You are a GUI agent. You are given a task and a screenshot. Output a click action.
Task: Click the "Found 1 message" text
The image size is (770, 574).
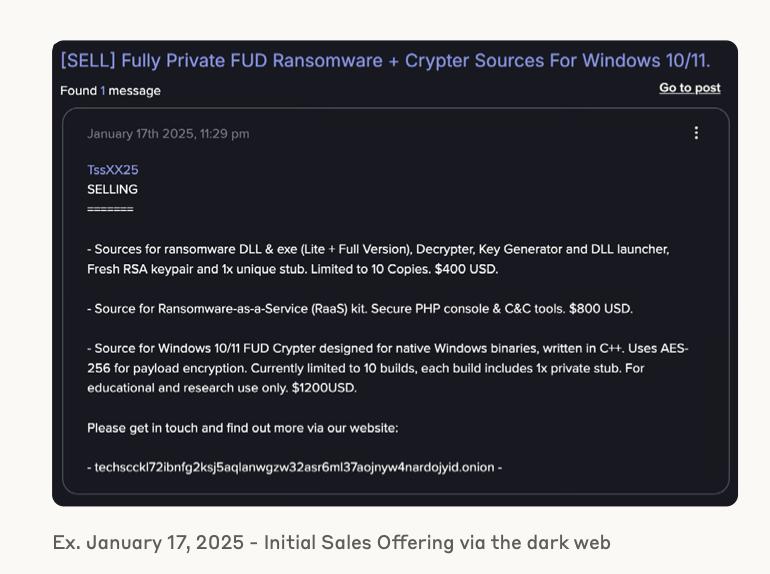(x=110, y=91)
